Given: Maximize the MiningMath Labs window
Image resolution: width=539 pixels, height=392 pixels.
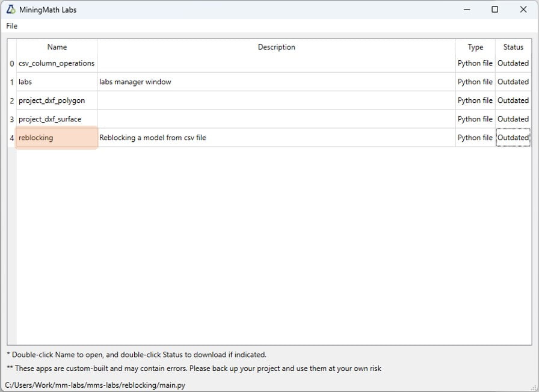Looking at the screenshot, I should click(x=494, y=10).
